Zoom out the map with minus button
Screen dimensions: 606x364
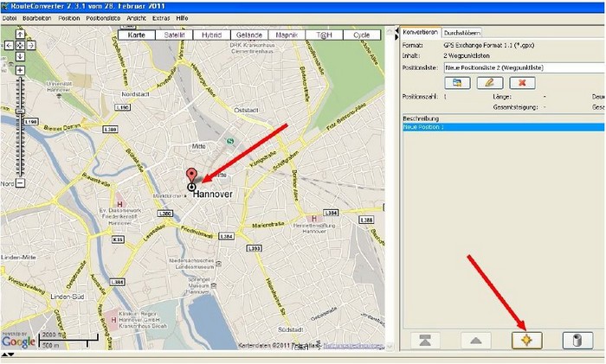click(x=20, y=182)
